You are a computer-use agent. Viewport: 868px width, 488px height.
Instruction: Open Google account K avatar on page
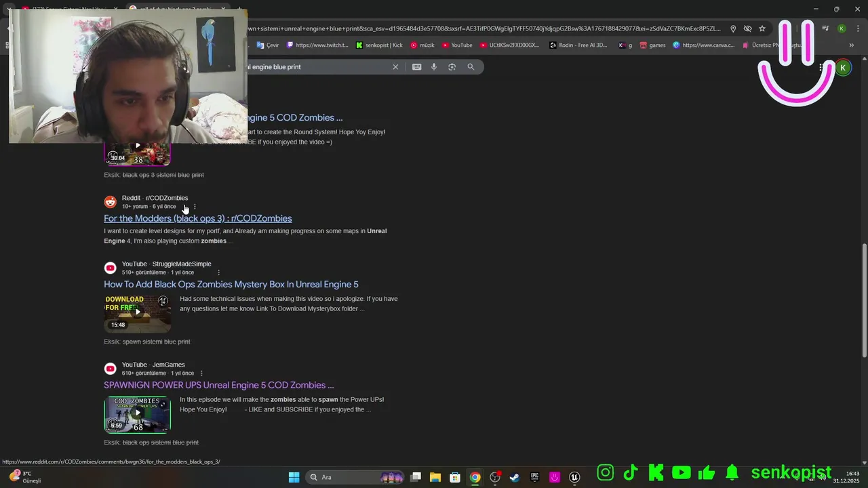tap(843, 68)
